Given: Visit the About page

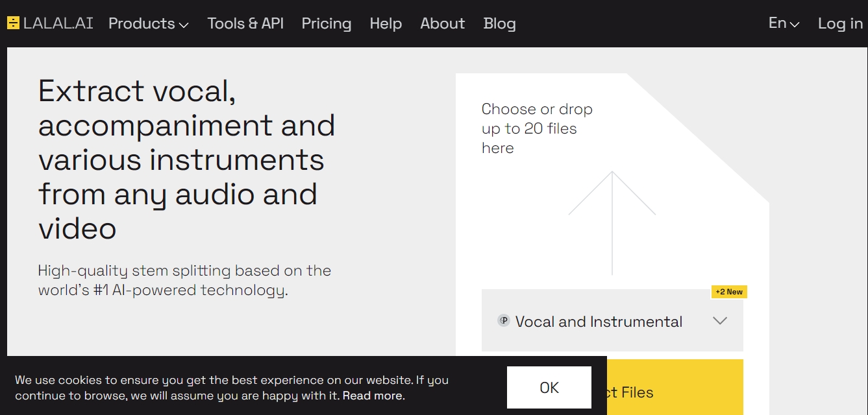Looking at the screenshot, I should [x=443, y=24].
